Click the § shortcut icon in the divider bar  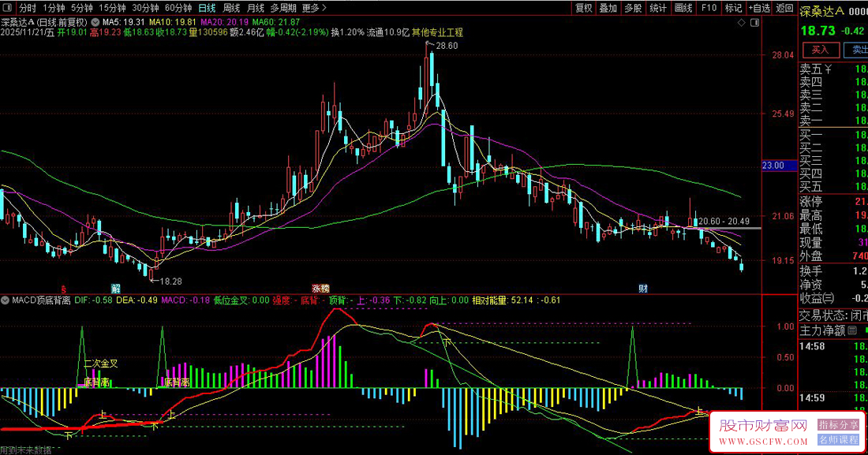click(x=63, y=288)
